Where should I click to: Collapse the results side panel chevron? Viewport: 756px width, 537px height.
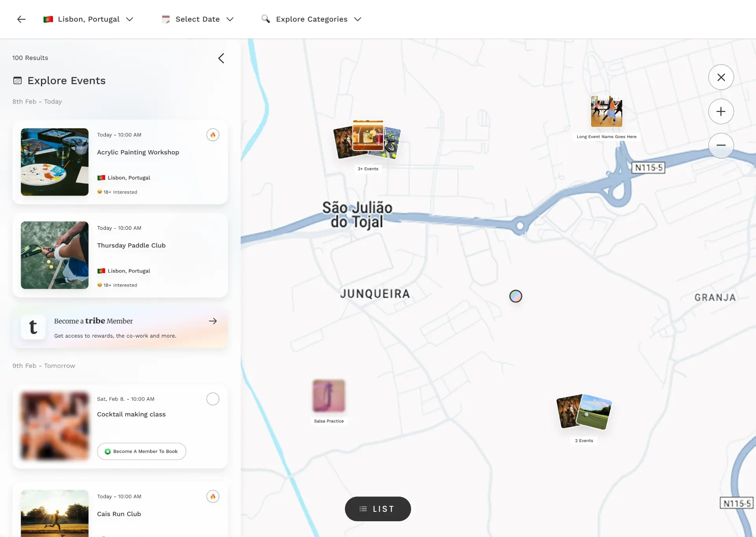221,58
